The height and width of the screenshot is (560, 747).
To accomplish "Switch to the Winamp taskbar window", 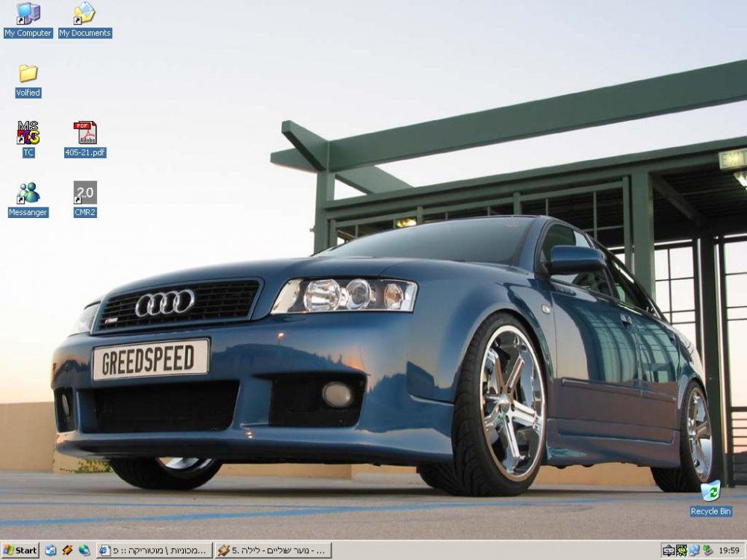I will tap(273, 550).
